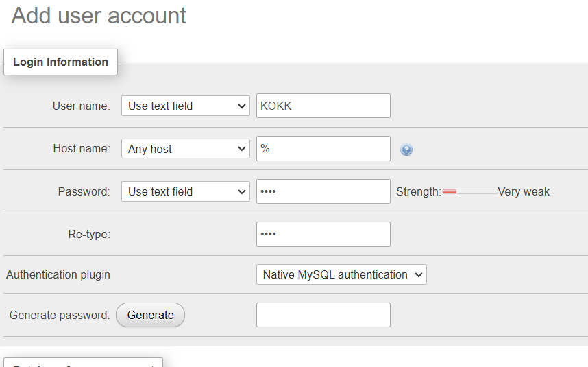The width and height of the screenshot is (588, 367).
Task: Click inside the Password text field
Action: point(323,192)
